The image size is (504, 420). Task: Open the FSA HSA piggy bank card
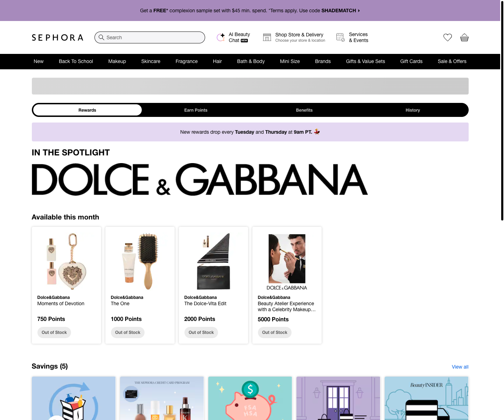pyautogui.click(x=250, y=398)
